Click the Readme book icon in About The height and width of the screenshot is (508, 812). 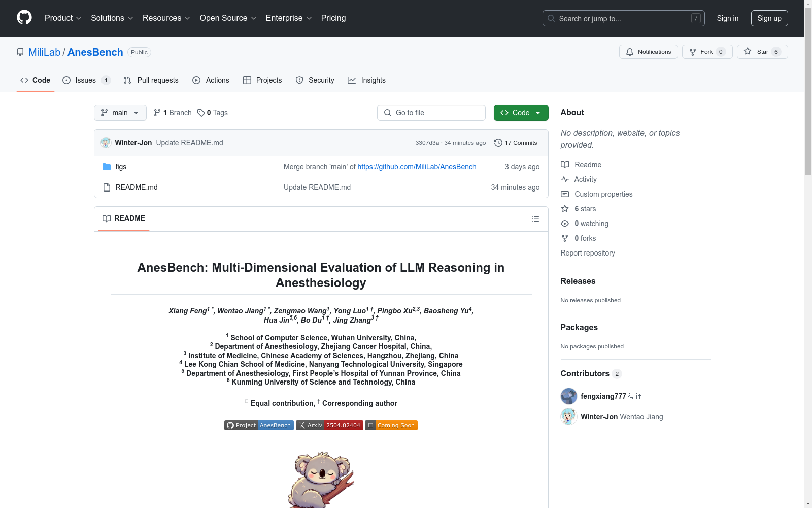(565, 165)
